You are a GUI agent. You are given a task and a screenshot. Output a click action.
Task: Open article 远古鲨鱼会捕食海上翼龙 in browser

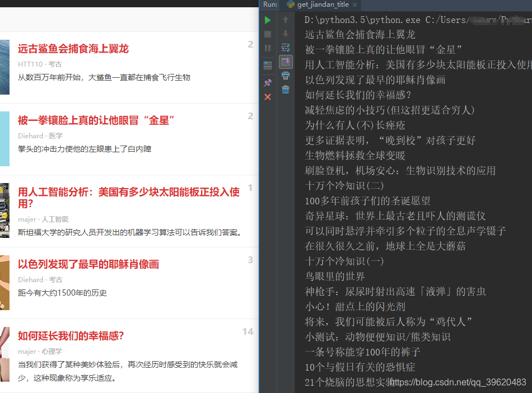[x=73, y=49]
